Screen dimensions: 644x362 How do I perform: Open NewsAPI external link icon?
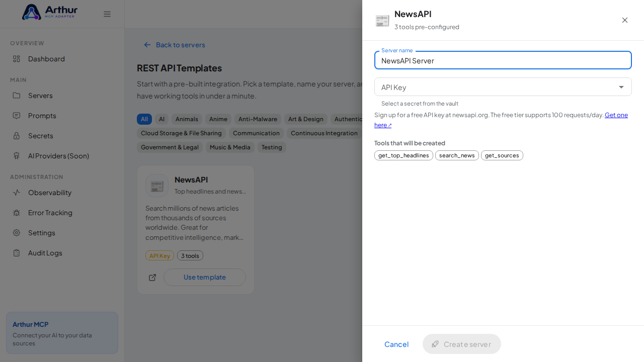152,278
